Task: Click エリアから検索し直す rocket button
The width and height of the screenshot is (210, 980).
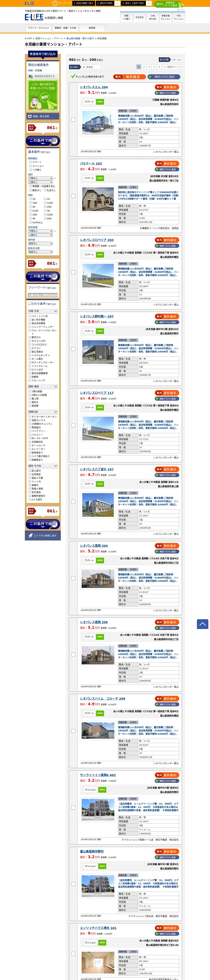Action: coord(43,536)
